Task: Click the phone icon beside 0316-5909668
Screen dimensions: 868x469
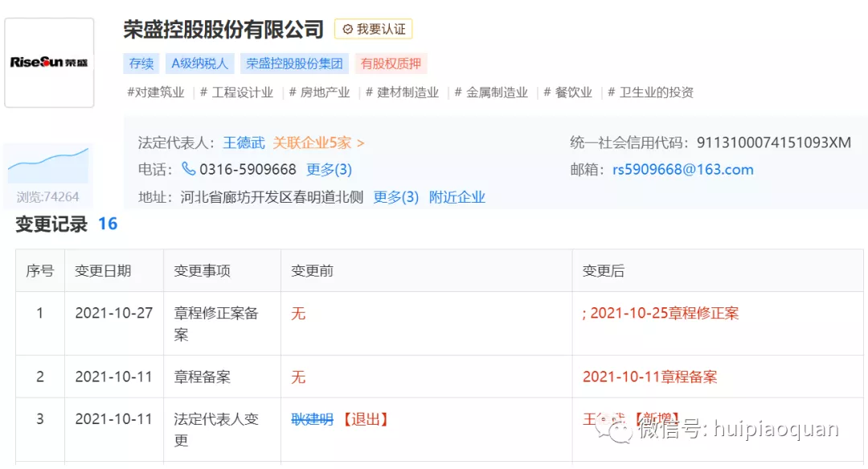Action: click(x=189, y=169)
